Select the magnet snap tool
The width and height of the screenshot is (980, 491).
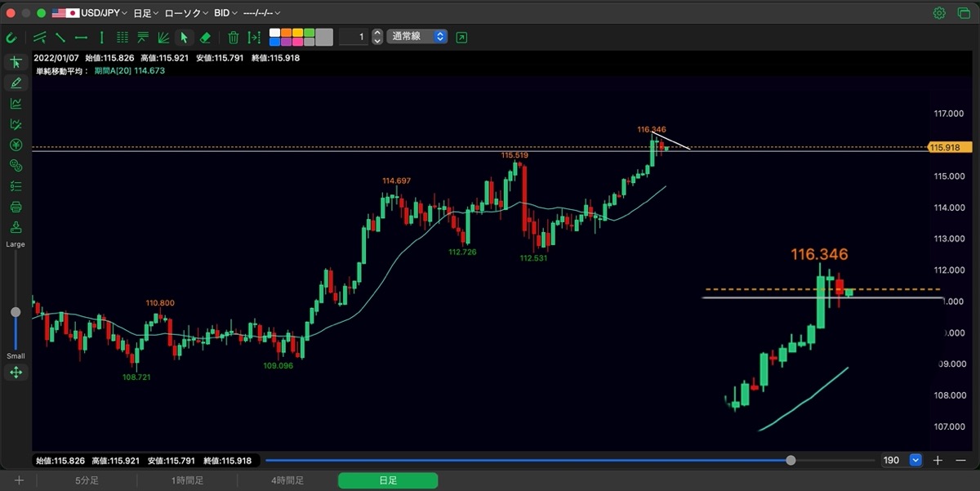pyautogui.click(x=11, y=37)
